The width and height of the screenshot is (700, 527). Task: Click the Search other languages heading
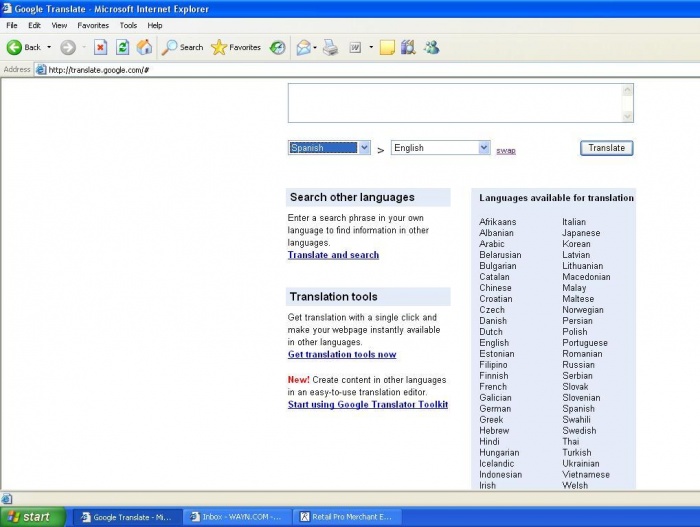(352, 197)
